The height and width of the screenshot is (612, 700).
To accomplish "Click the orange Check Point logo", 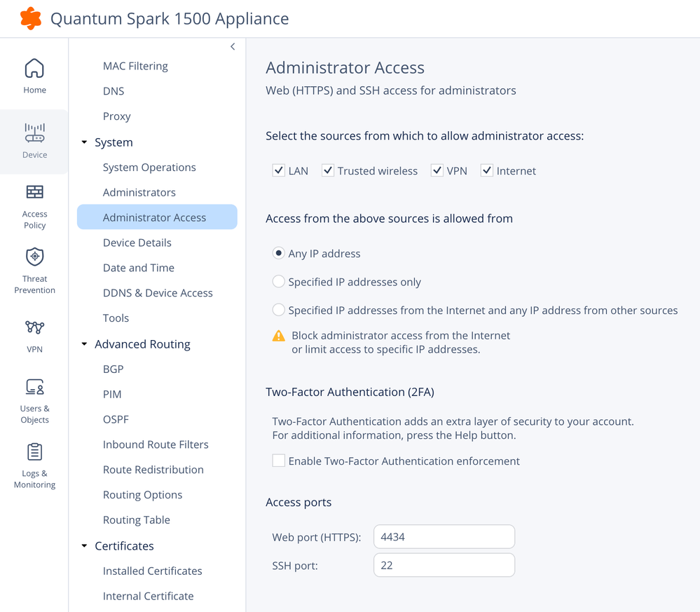I will click(x=31, y=18).
